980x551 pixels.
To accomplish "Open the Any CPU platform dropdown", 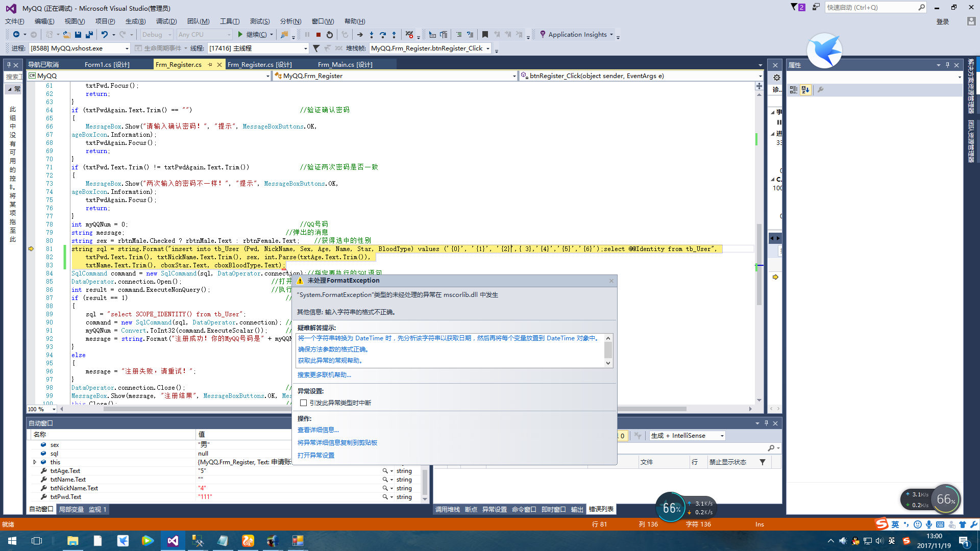I will point(204,35).
